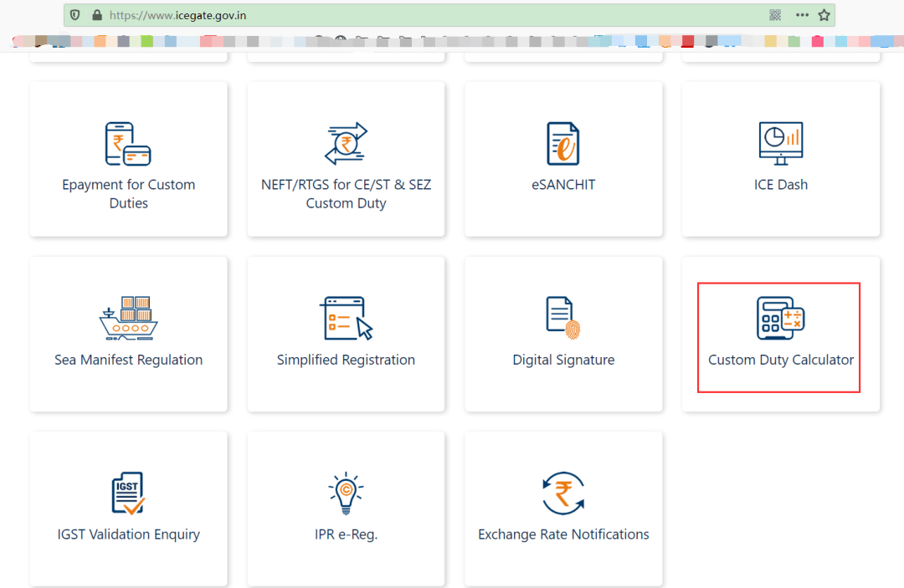Open the Exchange Rate Notifications link

563,534
